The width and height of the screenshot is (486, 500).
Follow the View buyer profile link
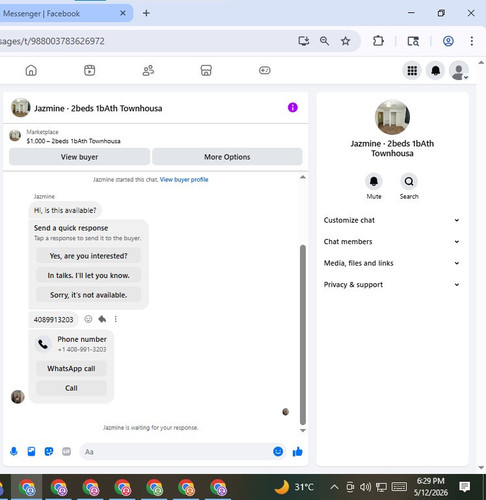tap(184, 180)
